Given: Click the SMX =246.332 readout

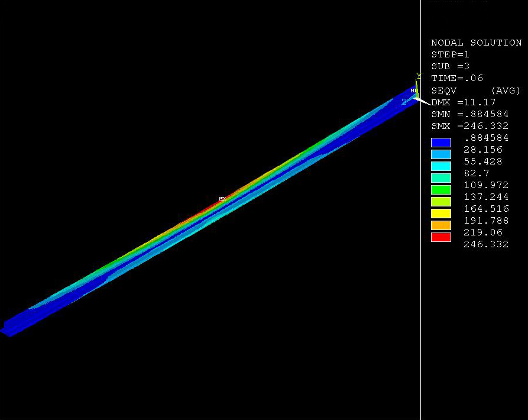Looking at the screenshot, I should click(x=469, y=126).
